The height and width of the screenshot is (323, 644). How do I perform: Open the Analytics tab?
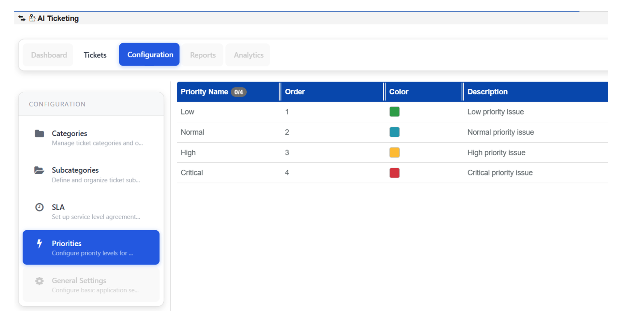[248, 55]
